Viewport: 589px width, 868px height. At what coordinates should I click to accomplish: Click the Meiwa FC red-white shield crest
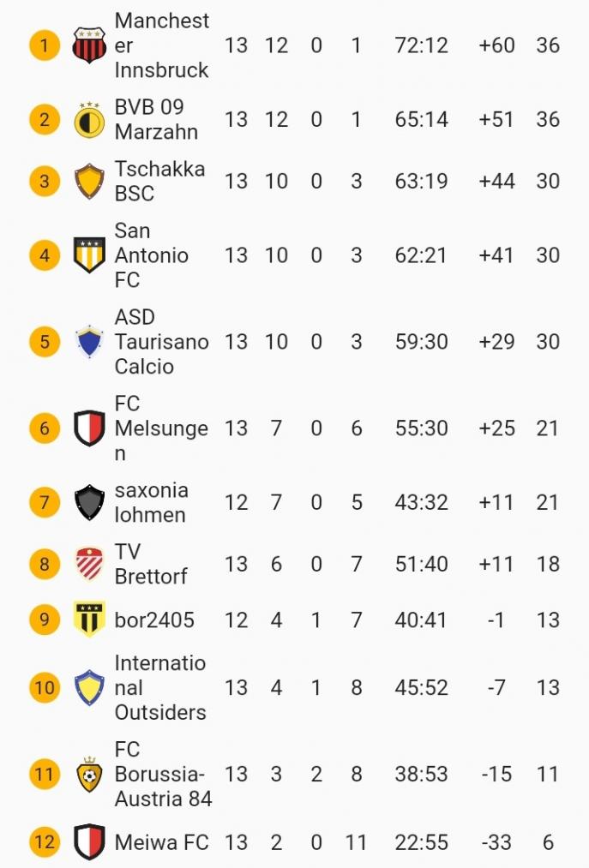click(x=89, y=842)
